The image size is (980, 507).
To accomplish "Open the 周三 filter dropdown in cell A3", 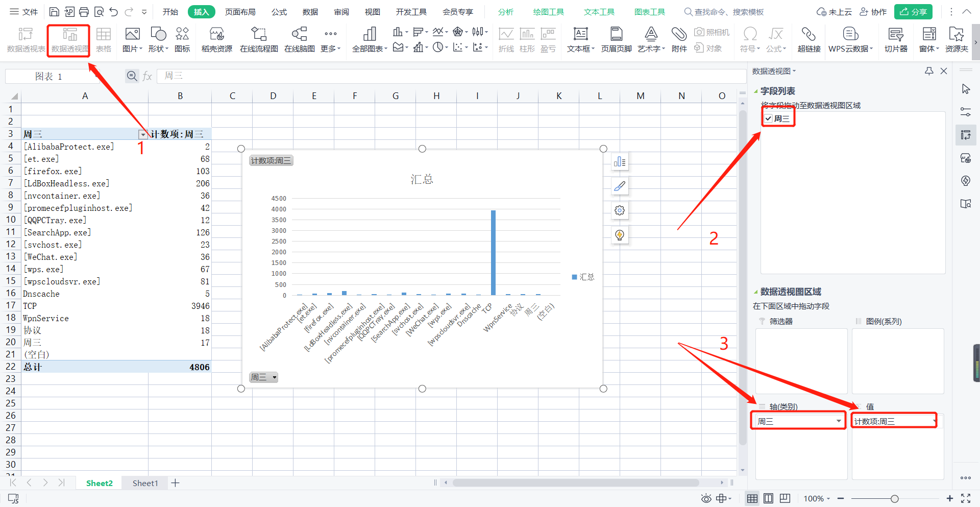I will pyautogui.click(x=143, y=134).
